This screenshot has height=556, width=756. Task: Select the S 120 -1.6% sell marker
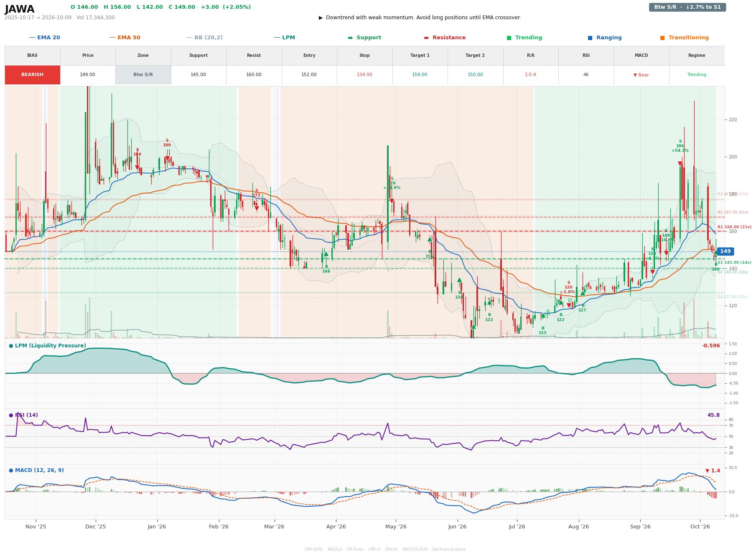pos(569,306)
